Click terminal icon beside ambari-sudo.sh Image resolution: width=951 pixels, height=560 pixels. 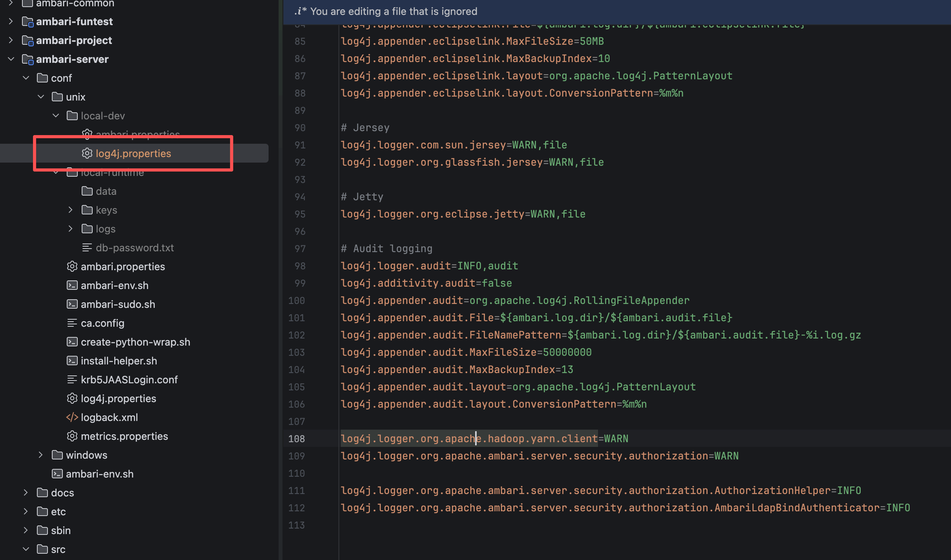(72, 304)
